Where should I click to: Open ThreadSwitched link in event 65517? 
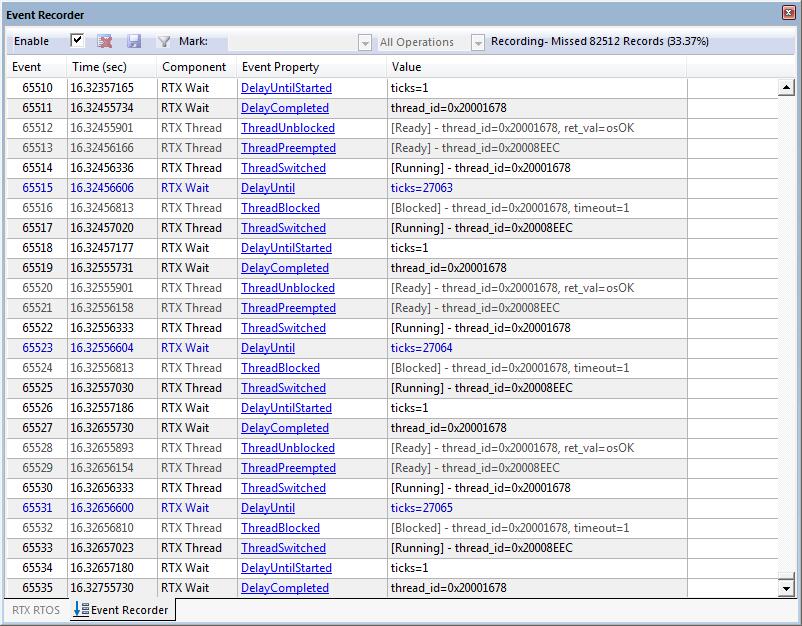coord(283,228)
